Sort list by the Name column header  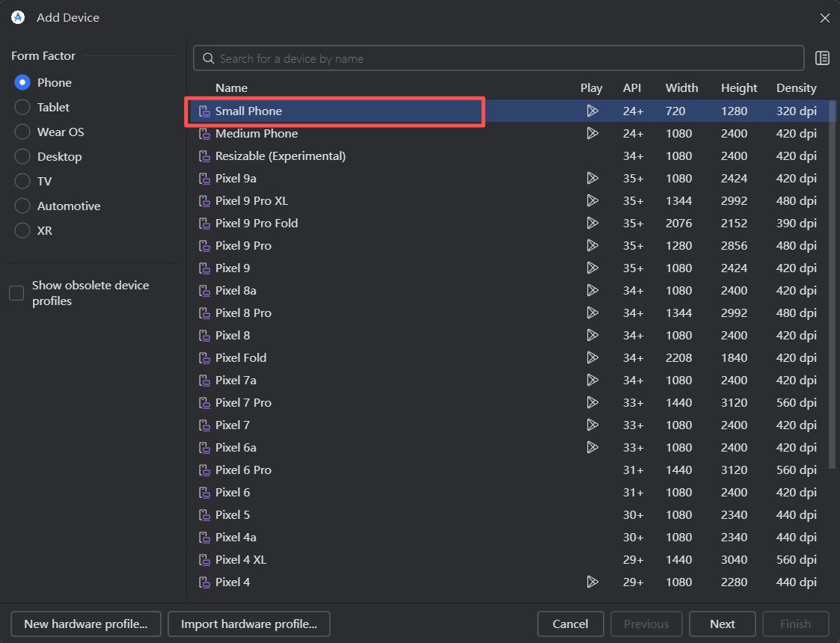[x=231, y=87]
